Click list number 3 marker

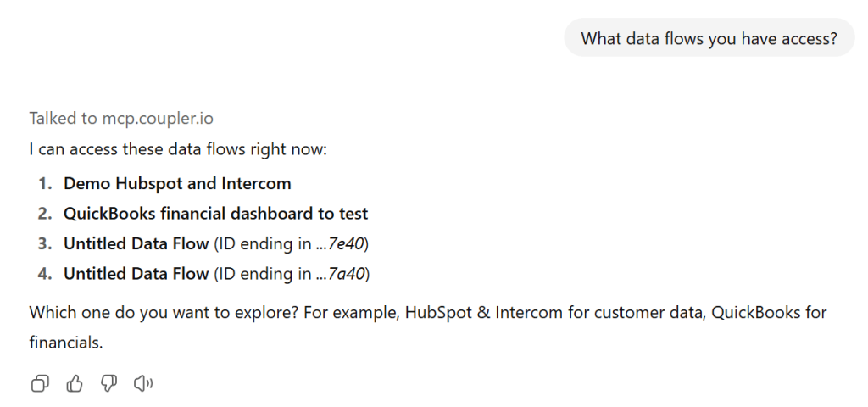pos(44,244)
